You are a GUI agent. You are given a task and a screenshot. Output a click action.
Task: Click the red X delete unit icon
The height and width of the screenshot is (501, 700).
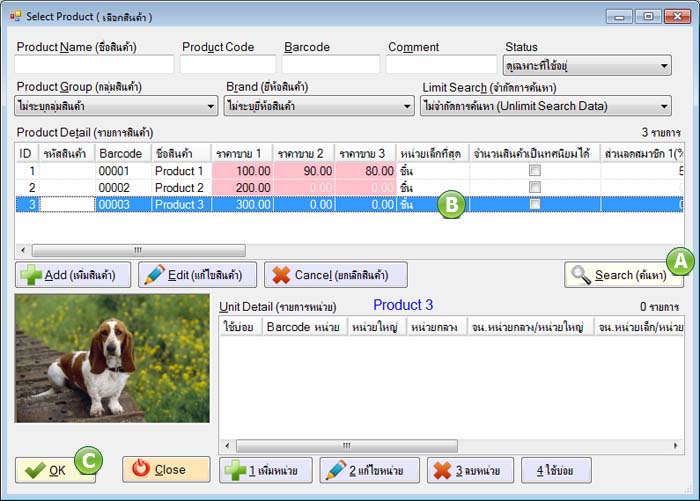[440, 470]
